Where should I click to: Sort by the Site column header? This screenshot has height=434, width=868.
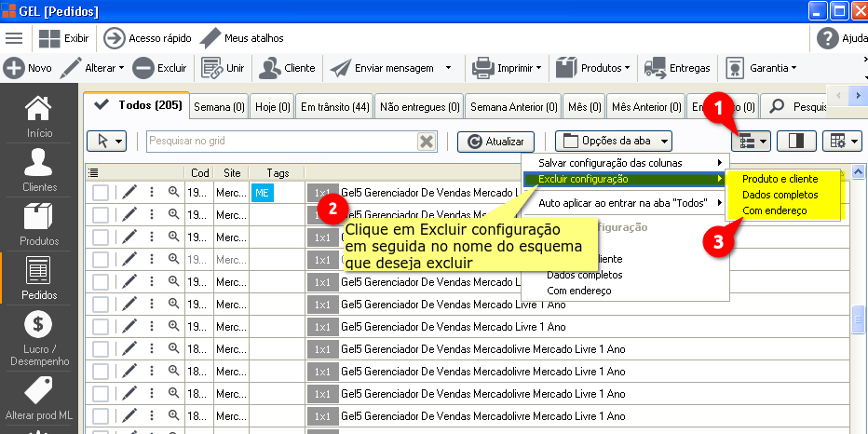click(231, 173)
